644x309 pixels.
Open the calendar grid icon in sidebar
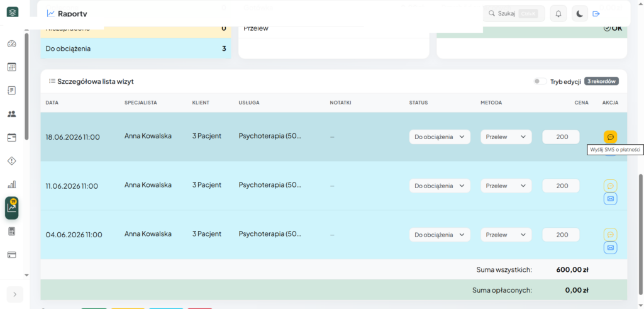coord(12,67)
